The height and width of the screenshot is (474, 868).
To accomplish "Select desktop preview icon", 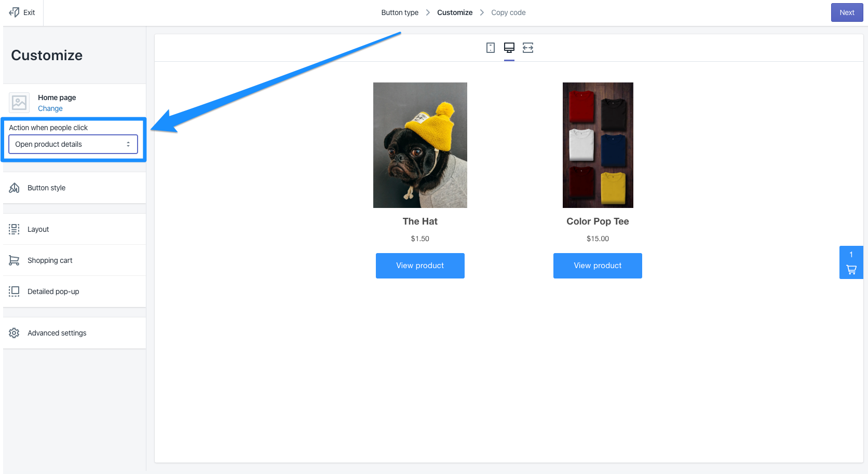I will [509, 48].
